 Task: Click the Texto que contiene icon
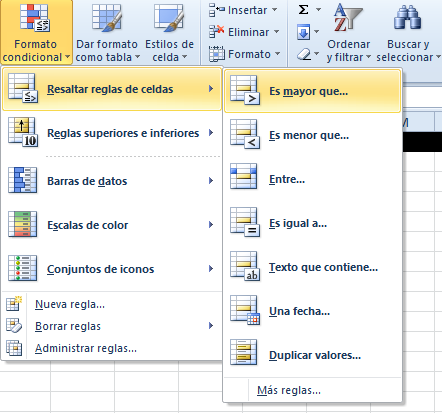tap(245, 266)
